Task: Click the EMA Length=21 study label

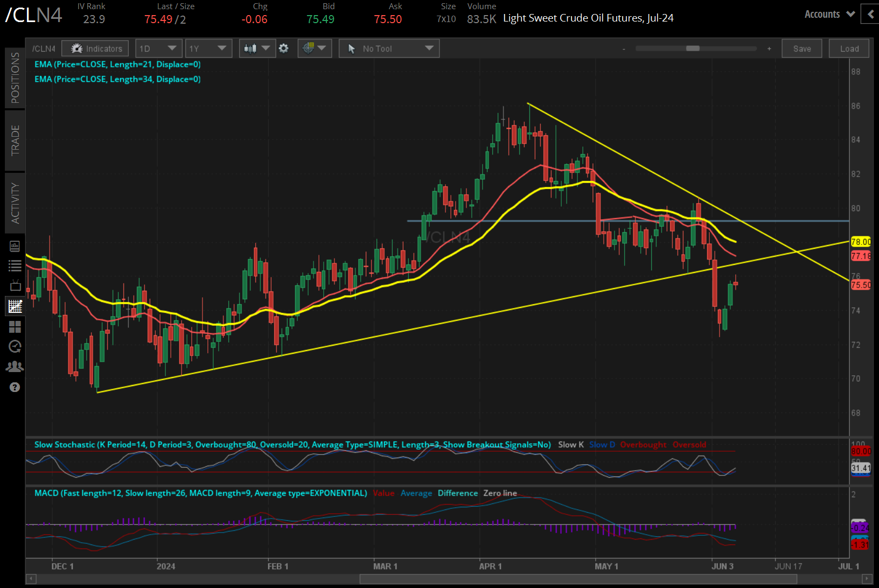Action: (117, 64)
